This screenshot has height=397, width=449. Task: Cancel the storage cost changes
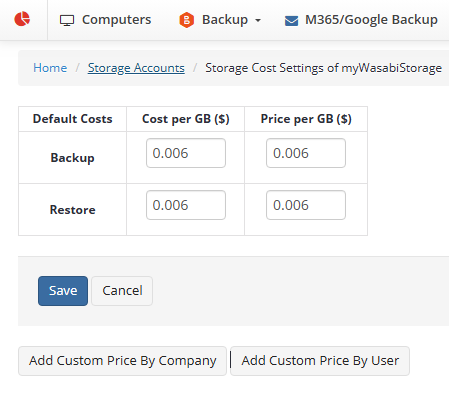click(122, 291)
